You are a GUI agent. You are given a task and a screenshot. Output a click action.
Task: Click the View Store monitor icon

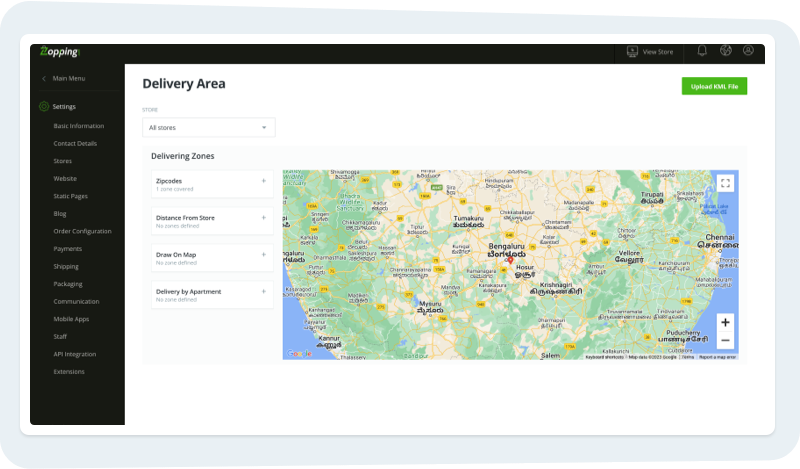click(x=632, y=52)
